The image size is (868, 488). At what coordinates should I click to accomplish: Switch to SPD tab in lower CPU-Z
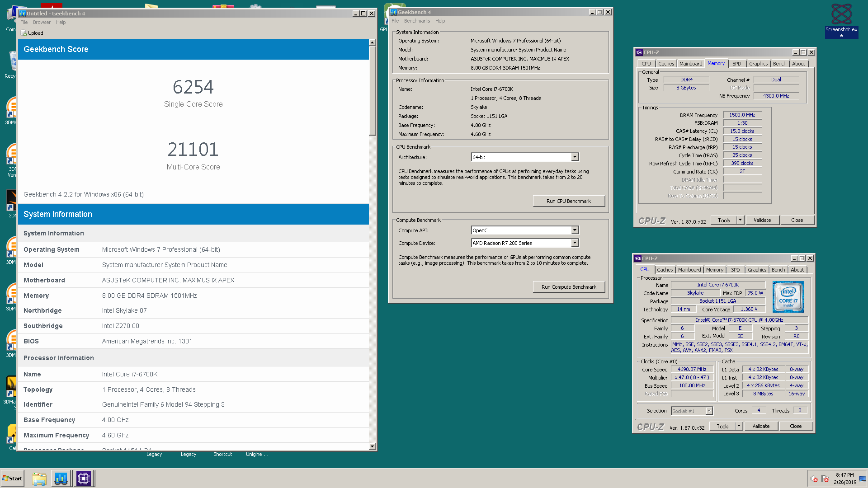736,270
